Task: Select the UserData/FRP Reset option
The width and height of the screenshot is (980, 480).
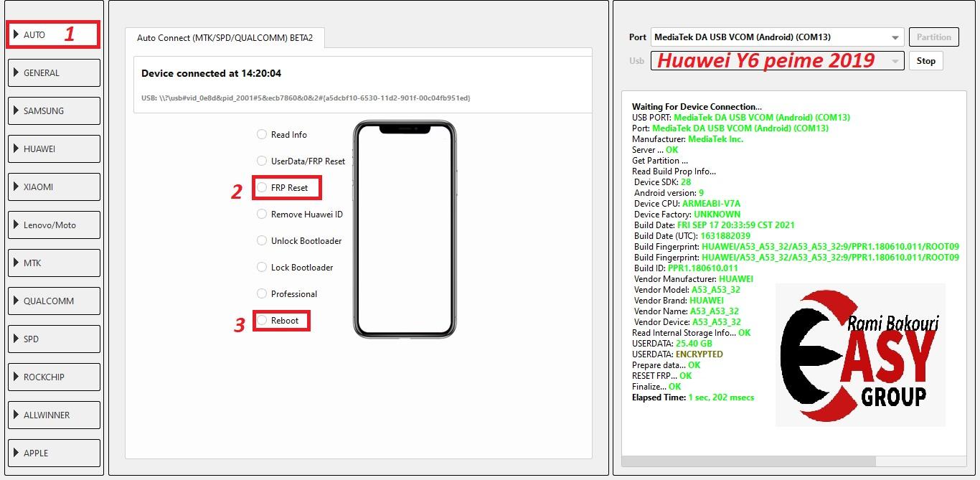Action: point(301,161)
